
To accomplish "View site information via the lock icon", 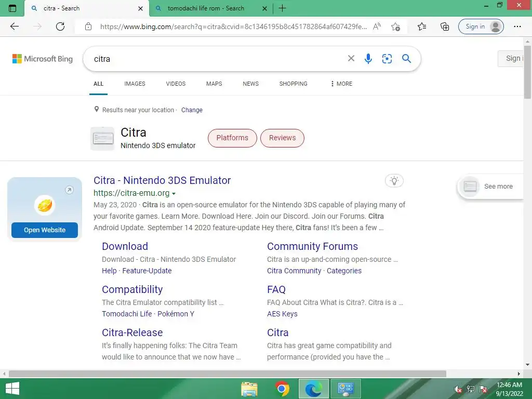I will point(88,26).
